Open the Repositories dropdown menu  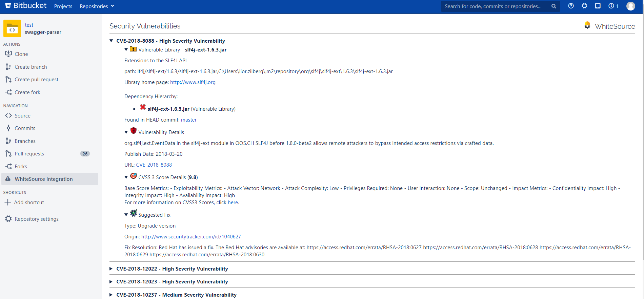[x=97, y=6]
